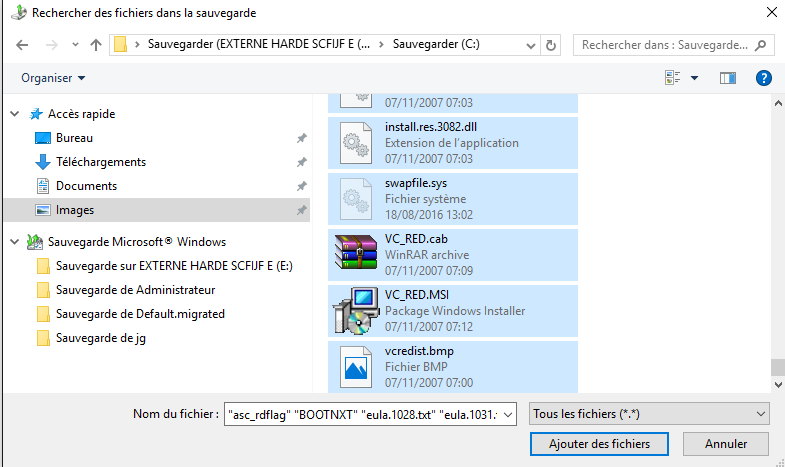The width and height of the screenshot is (785, 467).
Task: Click the Annuler button
Action: pyautogui.click(x=726, y=444)
